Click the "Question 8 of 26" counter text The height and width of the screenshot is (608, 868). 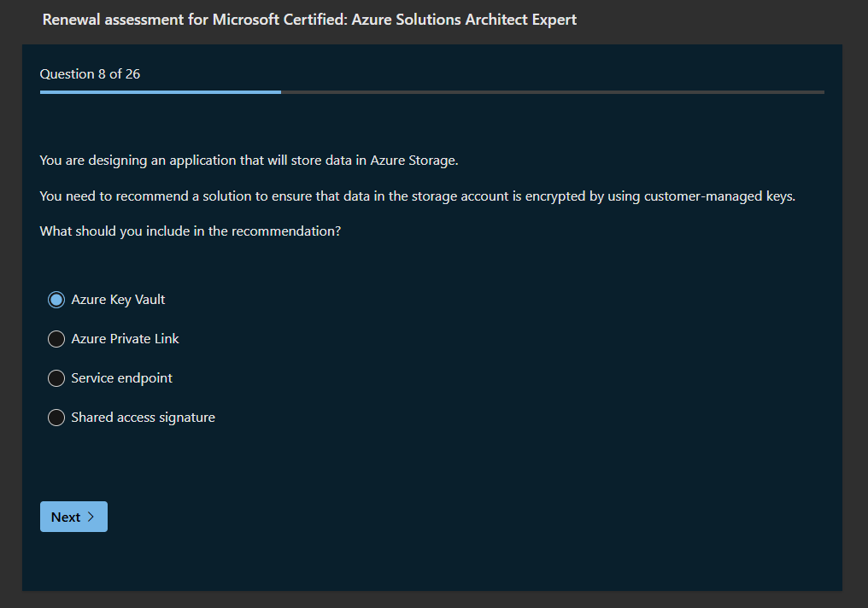(x=90, y=74)
